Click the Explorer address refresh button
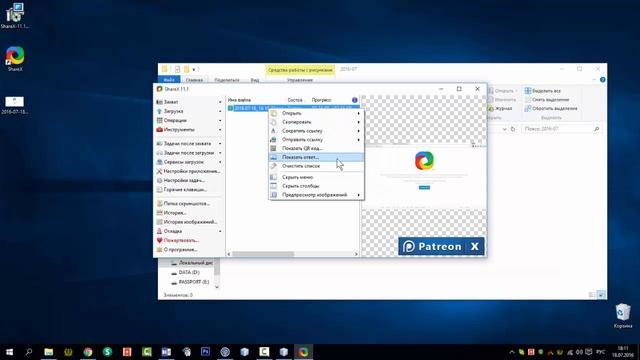This screenshot has width=640, height=360. (x=513, y=129)
